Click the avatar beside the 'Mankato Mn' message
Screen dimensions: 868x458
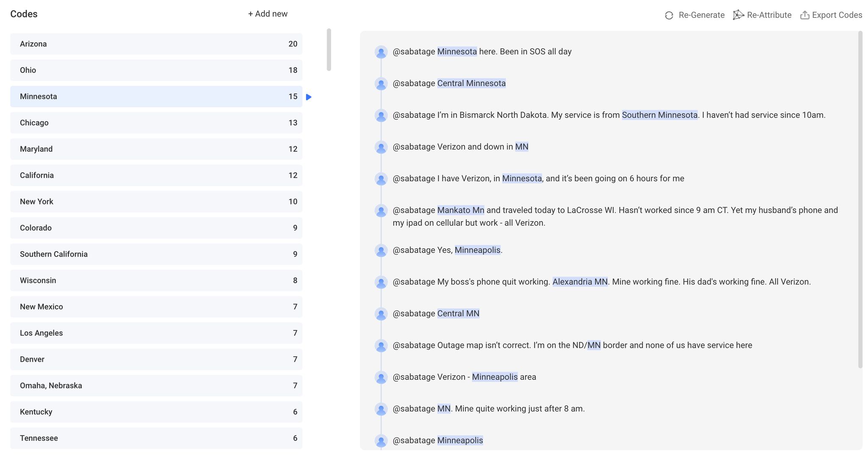tap(381, 210)
